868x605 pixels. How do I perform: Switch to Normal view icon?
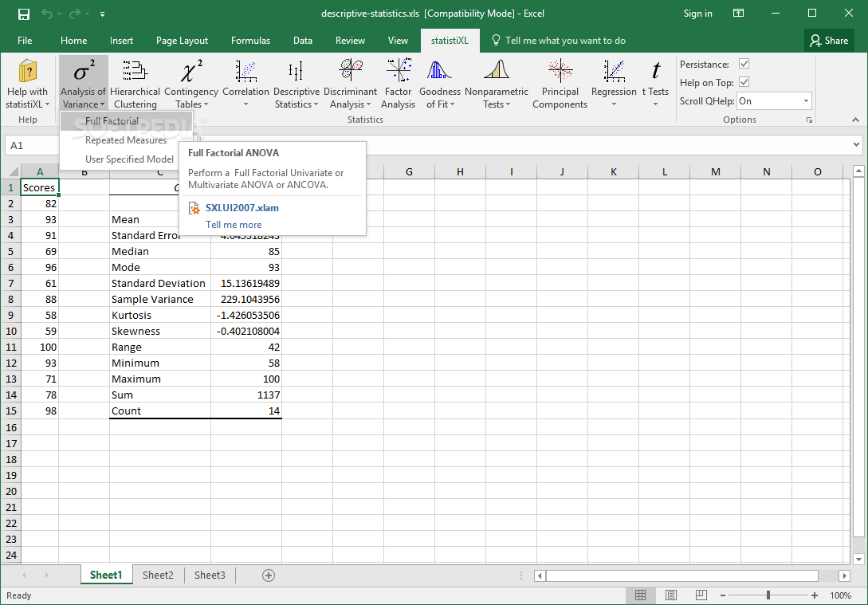tap(641, 595)
